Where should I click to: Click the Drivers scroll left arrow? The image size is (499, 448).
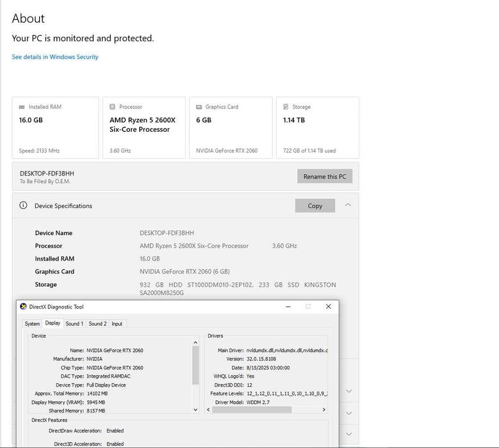coord(208,410)
